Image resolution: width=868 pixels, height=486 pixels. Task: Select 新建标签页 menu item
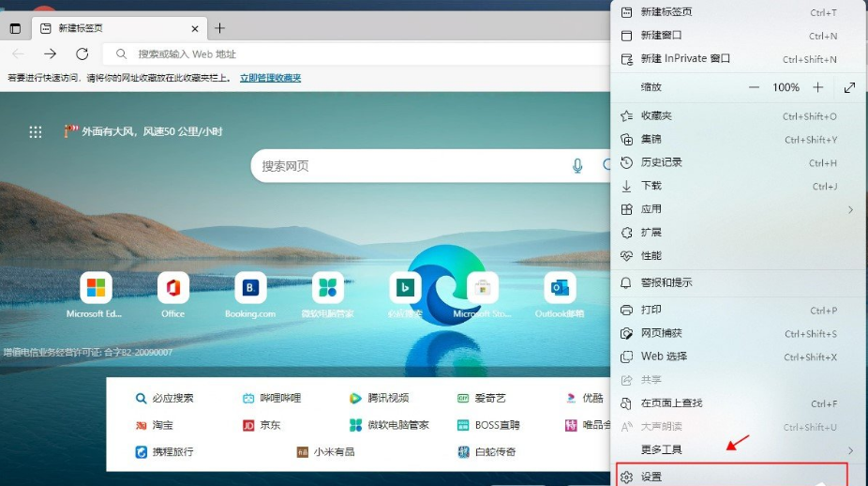click(738, 12)
